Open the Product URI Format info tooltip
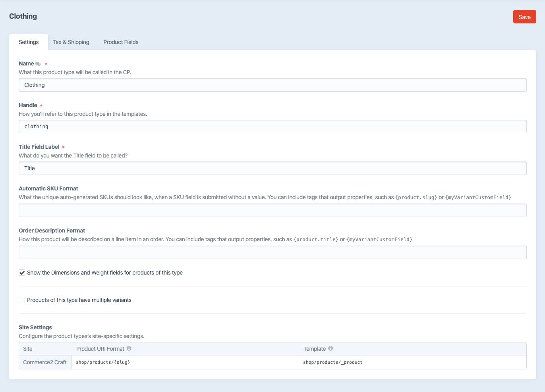 [x=129, y=348]
